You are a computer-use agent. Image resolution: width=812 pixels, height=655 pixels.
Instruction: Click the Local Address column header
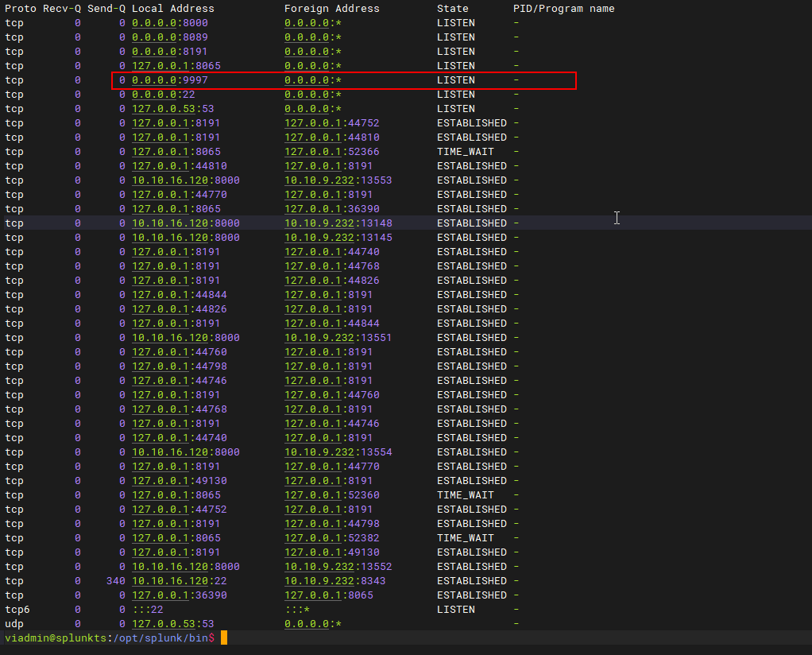coord(173,9)
